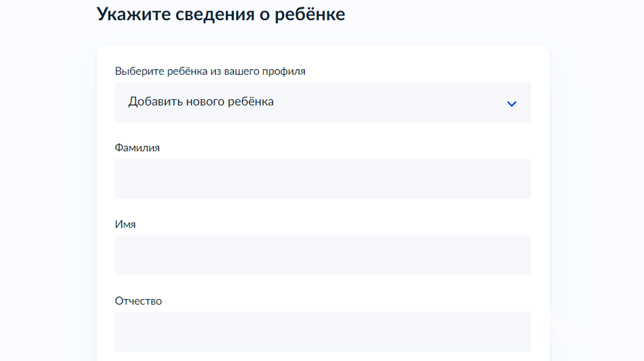The width and height of the screenshot is (644, 361).
Task: Focus the Фамилия input field
Action: point(323,178)
